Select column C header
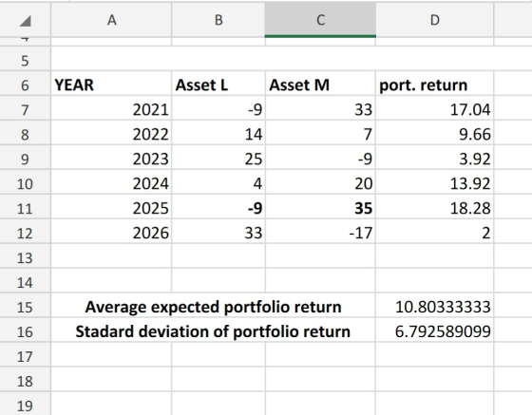 point(320,20)
